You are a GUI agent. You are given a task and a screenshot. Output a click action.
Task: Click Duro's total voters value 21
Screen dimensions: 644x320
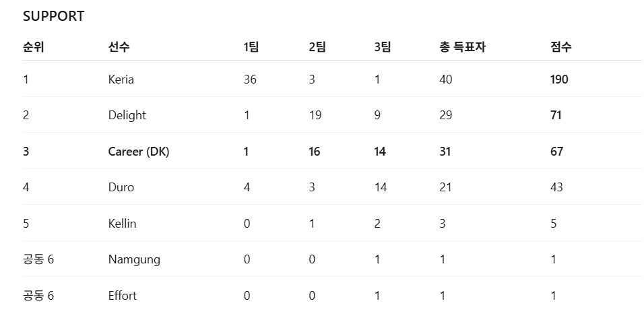tap(445, 187)
